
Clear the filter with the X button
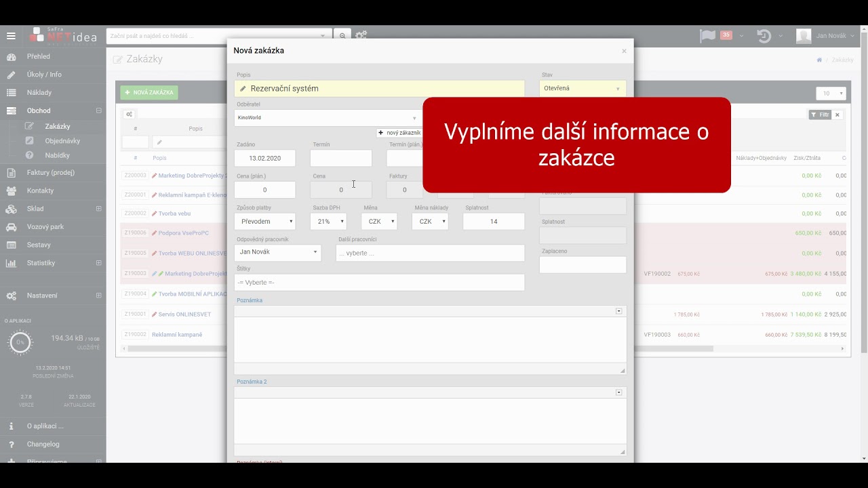point(837,115)
